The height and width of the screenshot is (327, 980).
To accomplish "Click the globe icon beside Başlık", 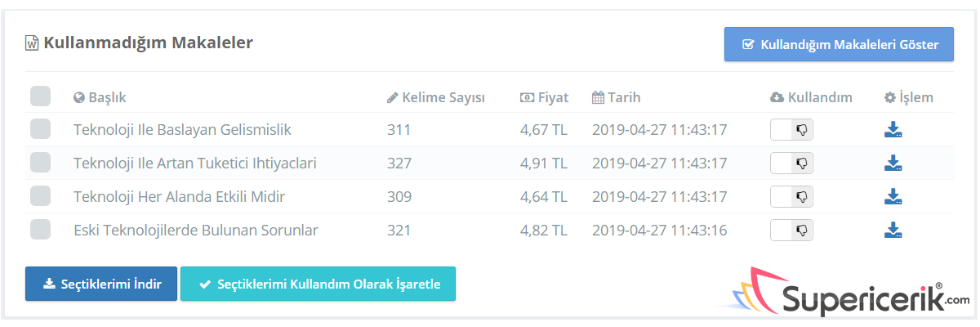I will click(x=79, y=98).
